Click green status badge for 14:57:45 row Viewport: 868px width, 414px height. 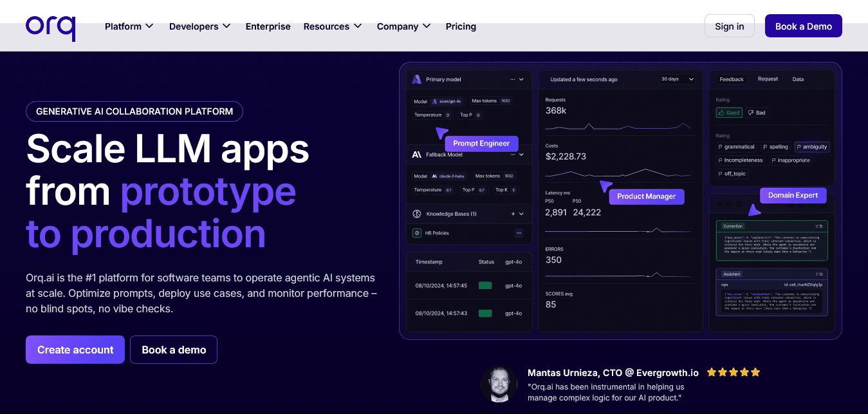click(485, 285)
